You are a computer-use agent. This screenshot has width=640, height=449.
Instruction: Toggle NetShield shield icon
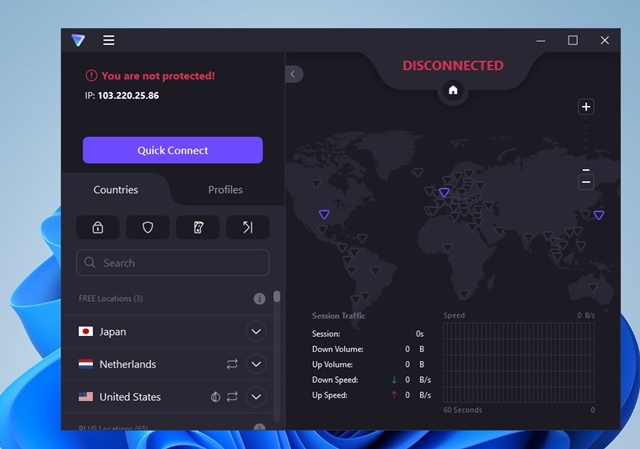pyautogui.click(x=148, y=227)
